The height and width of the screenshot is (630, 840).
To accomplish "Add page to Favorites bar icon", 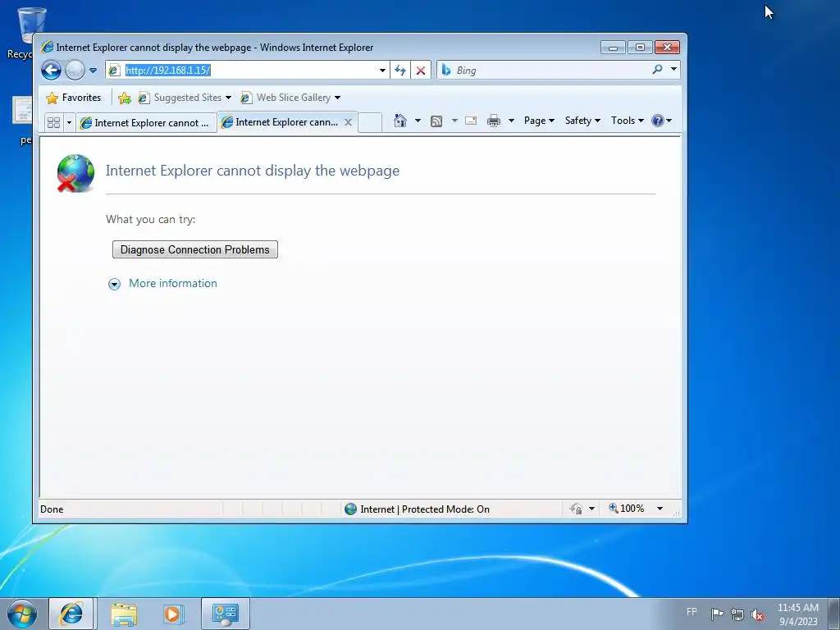I will (125, 98).
